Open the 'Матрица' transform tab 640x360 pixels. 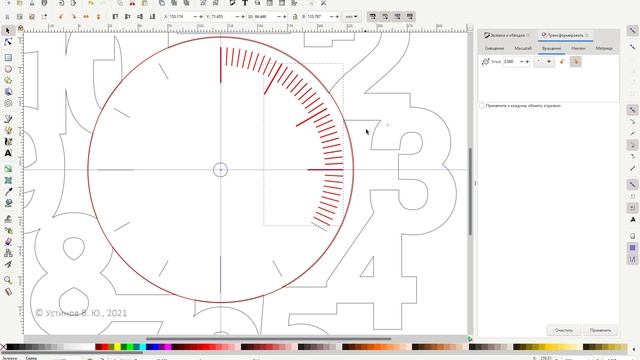coord(604,48)
